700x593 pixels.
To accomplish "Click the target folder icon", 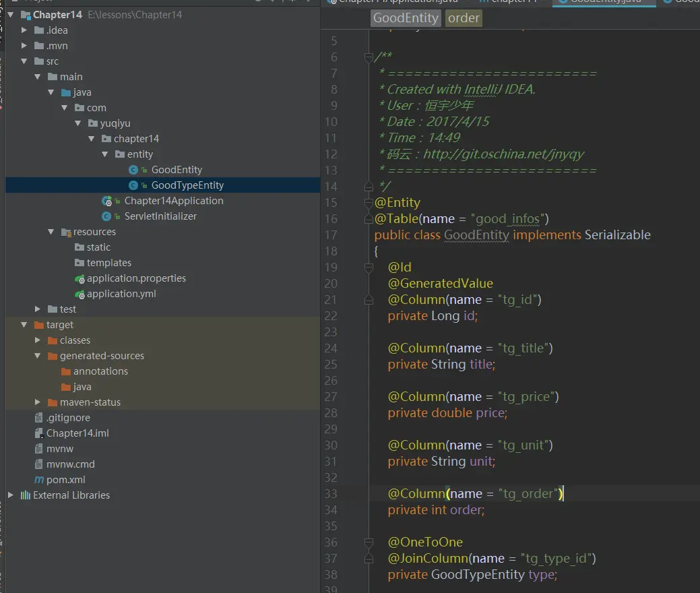I will pyautogui.click(x=39, y=325).
